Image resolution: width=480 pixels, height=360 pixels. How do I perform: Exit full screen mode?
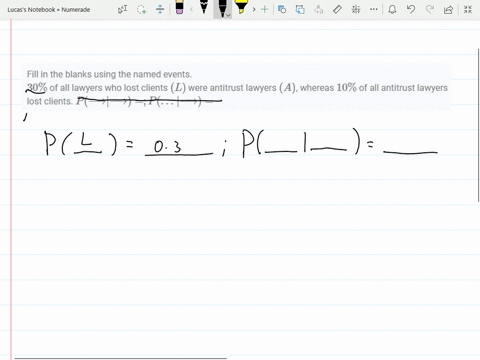(x=468, y=9)
